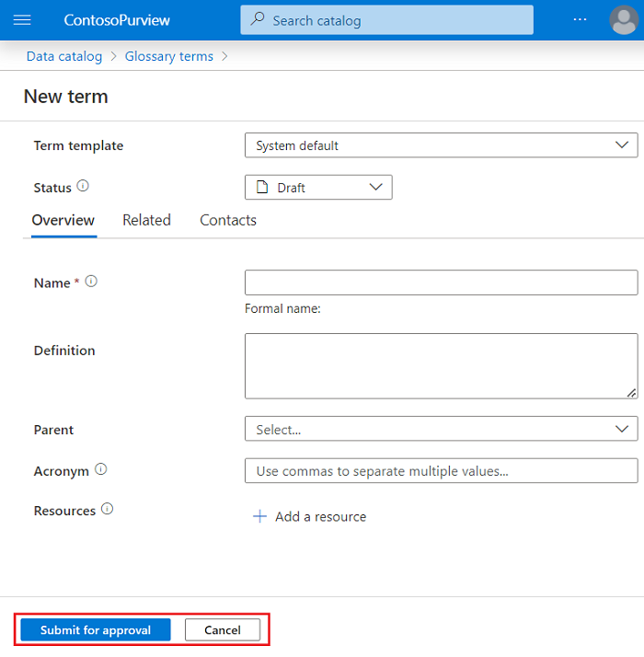Switch to the Overview tab

(x=63, y=221)
